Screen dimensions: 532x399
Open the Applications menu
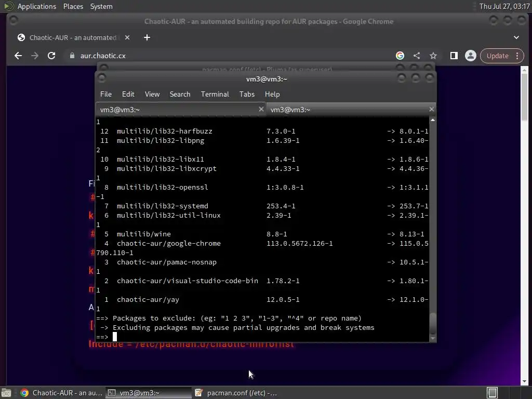click(37, 6)
